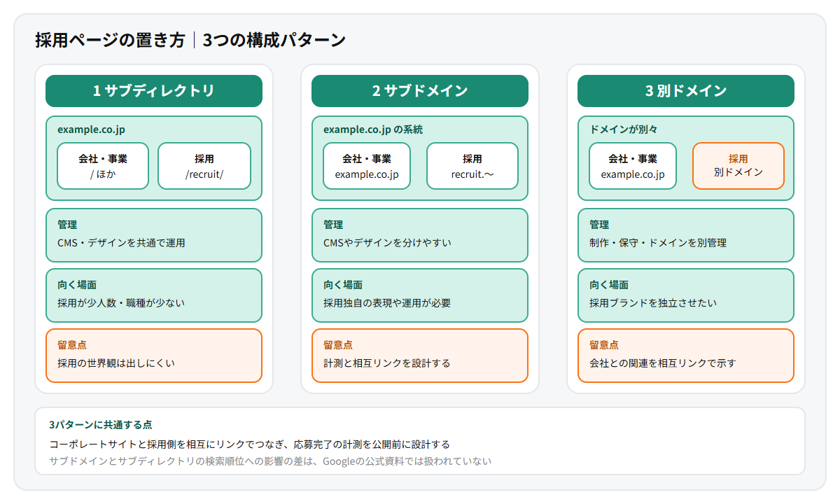
Task: Click the orange 別ドメイン 採用 box
Action: pos(738,166)
